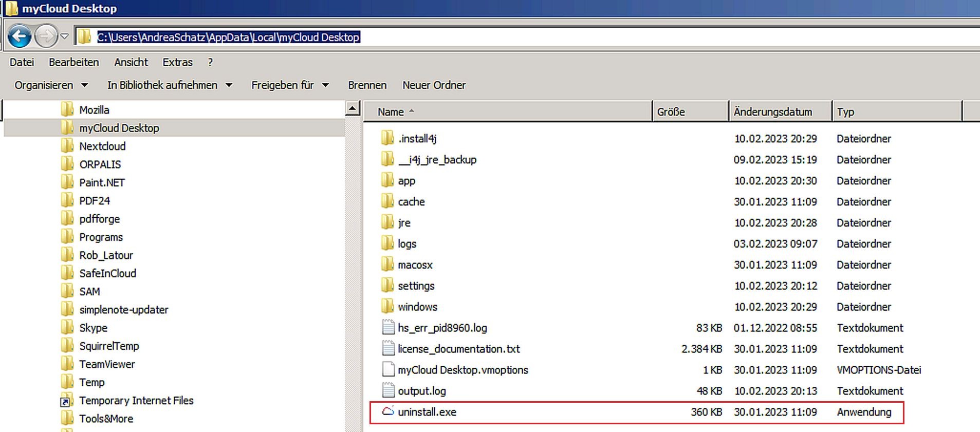The width and height of the screenshot is (980, 432).
Task: Select the ORPALIS folder in tree
Action: pyautogui.click(x=100, y=164)
